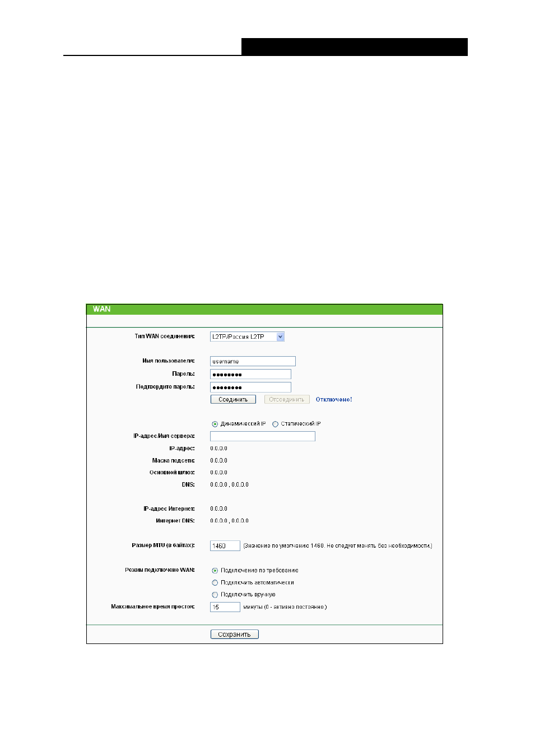Click the greyed-out Отсоединить button
Screen dimensions: 535x756
[287, 399]
